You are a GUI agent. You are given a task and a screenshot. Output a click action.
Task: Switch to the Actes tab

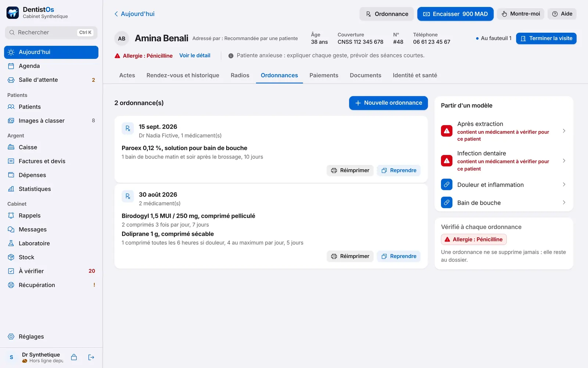pyautogui.click(x=127, y=75)
